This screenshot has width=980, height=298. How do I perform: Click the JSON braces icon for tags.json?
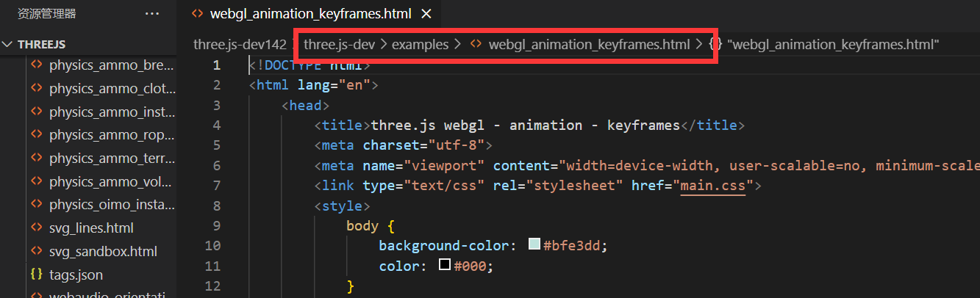36,275
